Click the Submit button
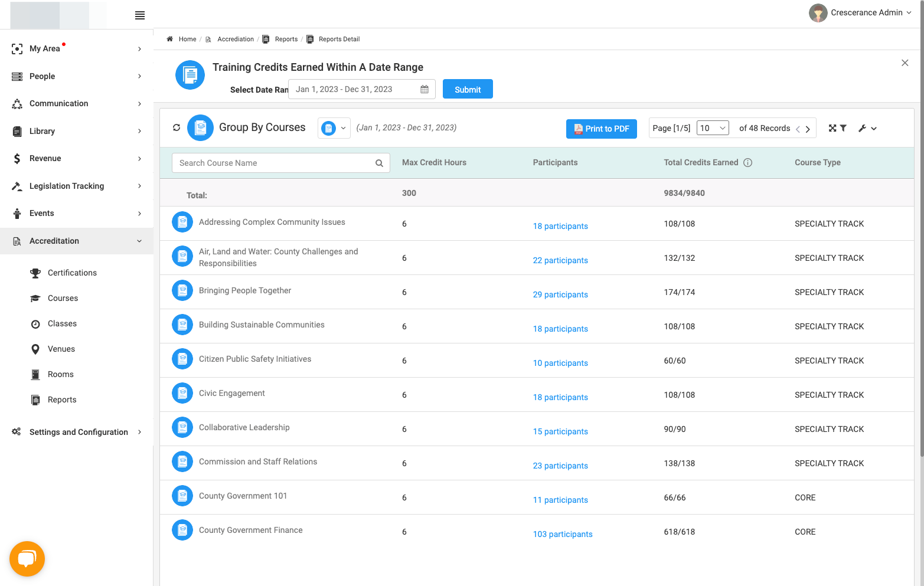The width and height of the screenshot is (924, 586). point(468,89)
